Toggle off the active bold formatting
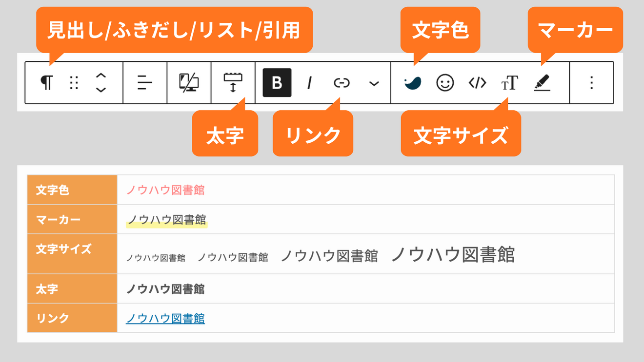Image resolution: width=644 pixels, height=362 pixels. click(277, 83)
